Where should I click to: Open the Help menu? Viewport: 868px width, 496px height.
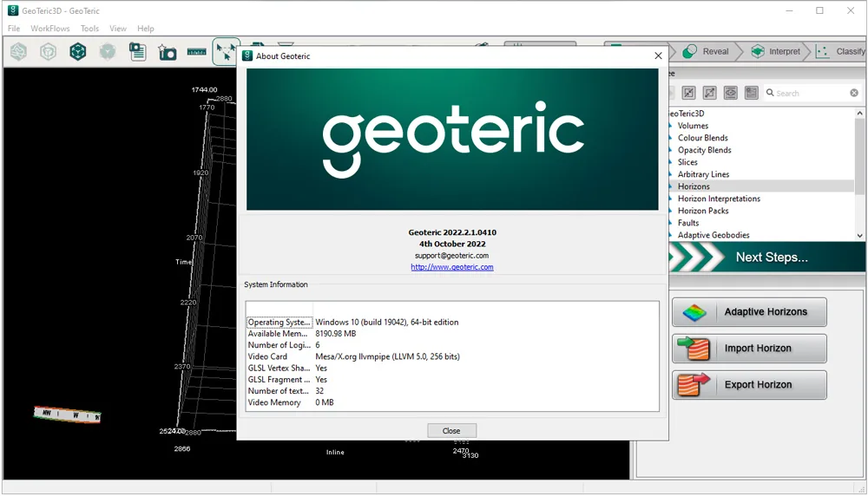tap(146, 29)
